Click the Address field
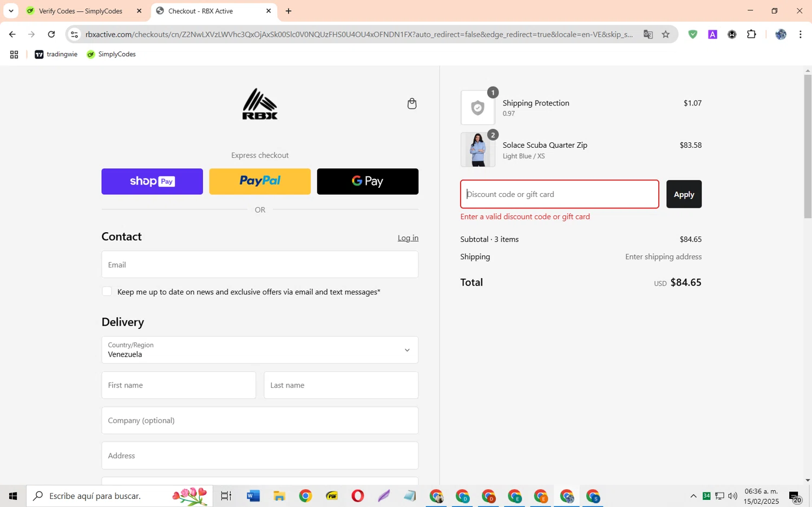This screenshot has width=812, height=507. point(260,456)
